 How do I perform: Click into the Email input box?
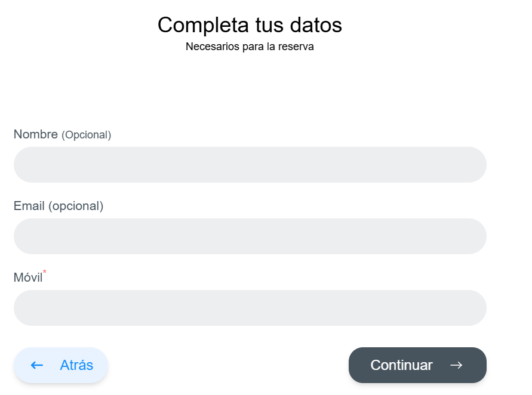pos(250,236)
